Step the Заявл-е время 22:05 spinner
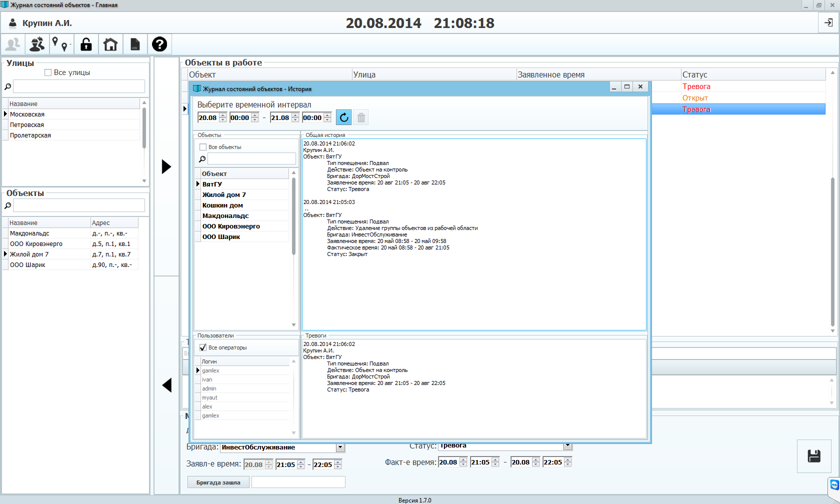840x504 pixels. click(x=338, y=464)
